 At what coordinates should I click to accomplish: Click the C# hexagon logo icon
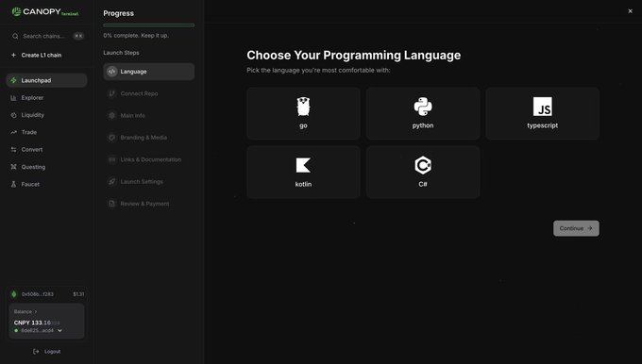(x=423, y=165)
